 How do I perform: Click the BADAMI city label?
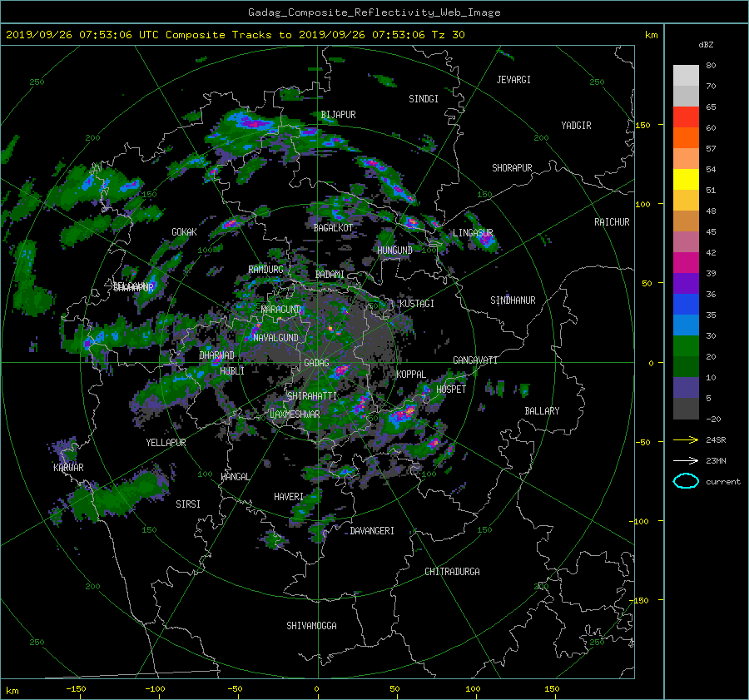point(330,275)
